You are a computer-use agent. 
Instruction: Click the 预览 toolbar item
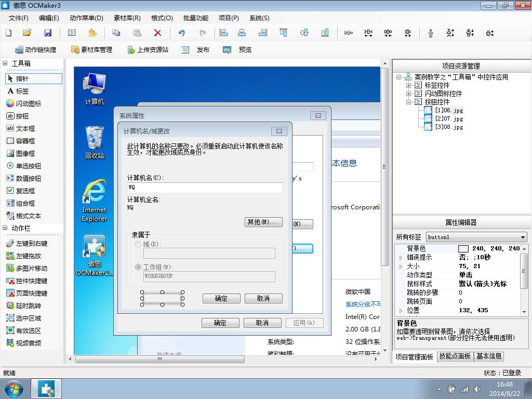(x=237, y=50)
